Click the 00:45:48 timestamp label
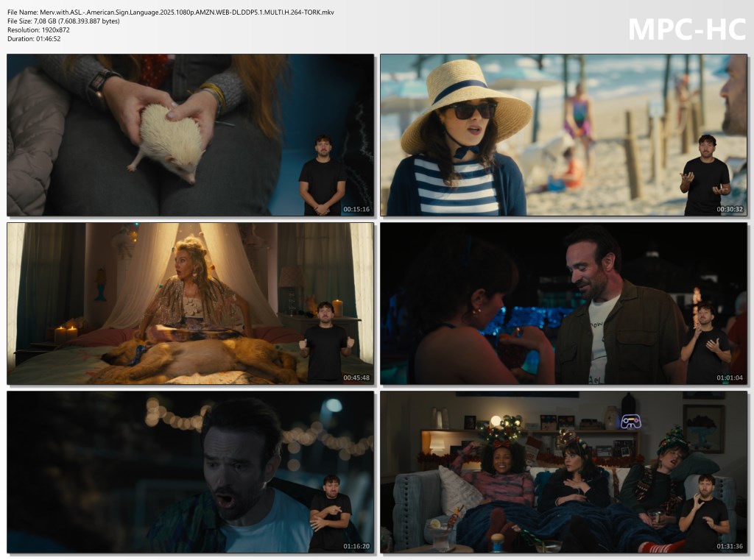 [x=356, y=378]
